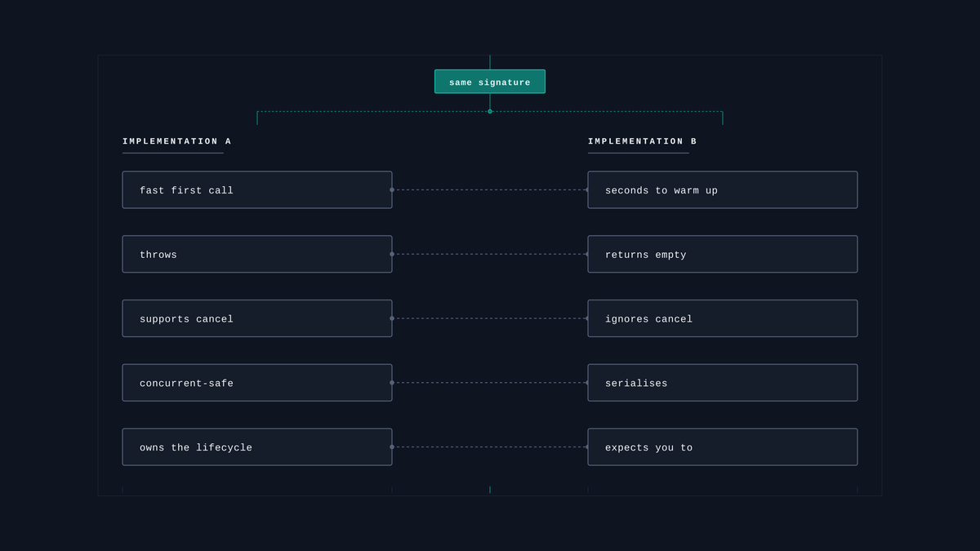The image size is (980, 551).
Task: Click the 'fast first call' box
Action: 257,190
